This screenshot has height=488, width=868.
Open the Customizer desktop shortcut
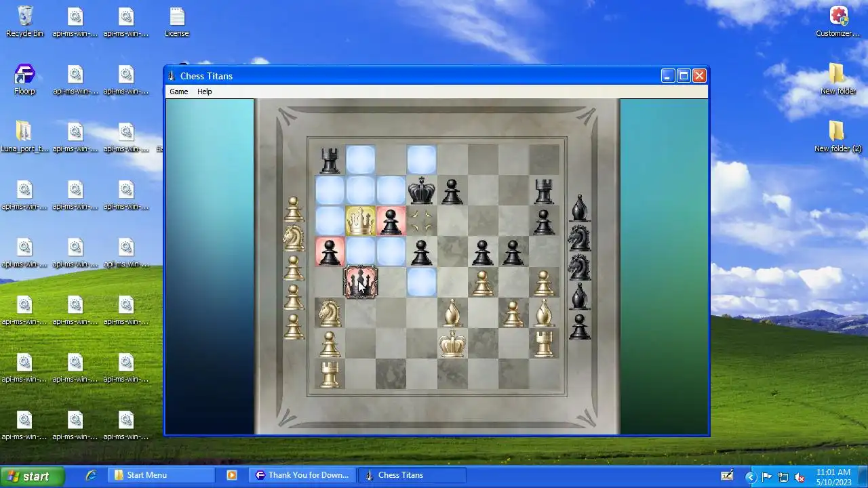click(x=838, y=22)
